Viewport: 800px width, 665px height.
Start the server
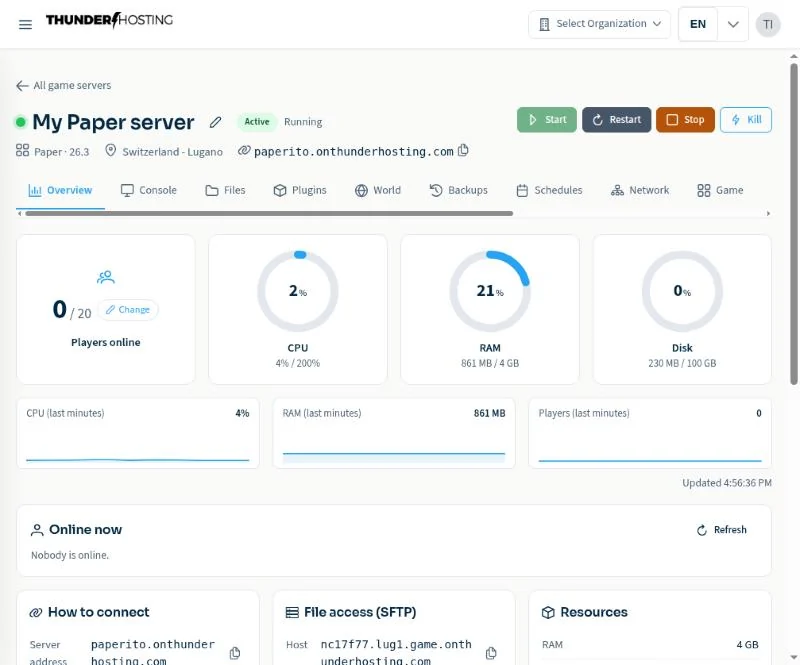coord(546,120)
